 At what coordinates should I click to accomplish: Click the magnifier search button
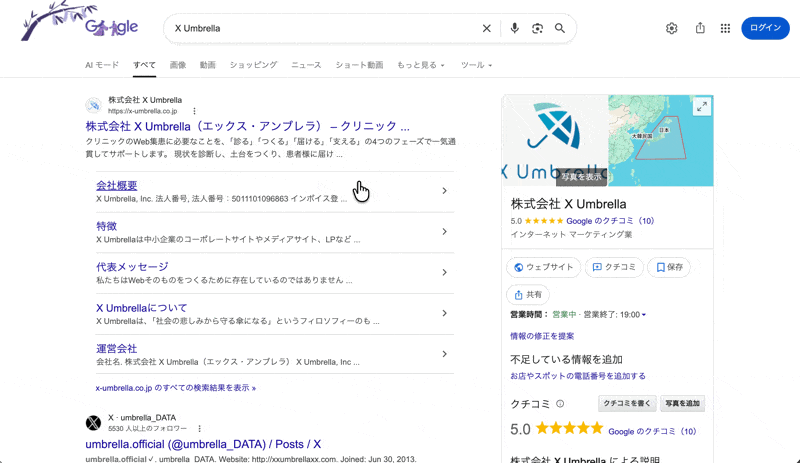pyautogui.click(x=560, y=29)
